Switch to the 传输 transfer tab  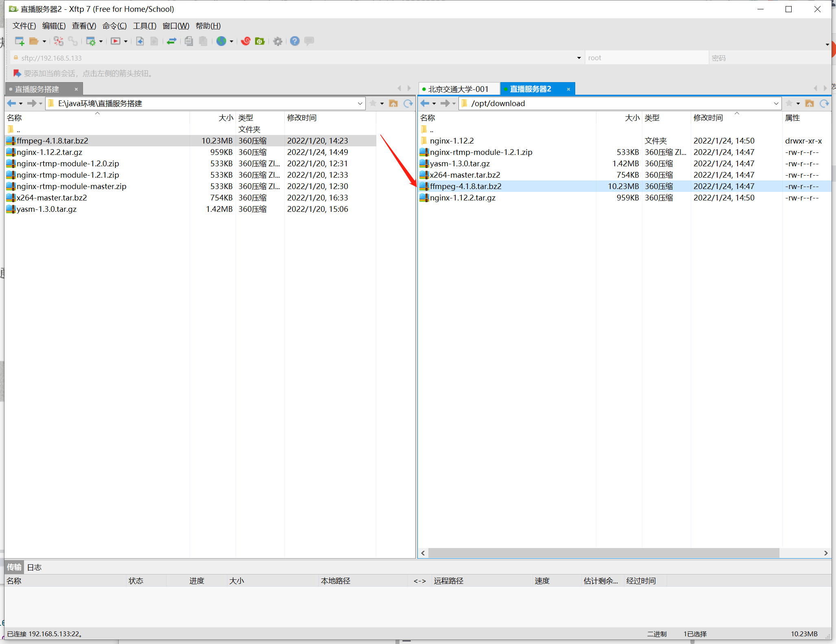(14, 567)
